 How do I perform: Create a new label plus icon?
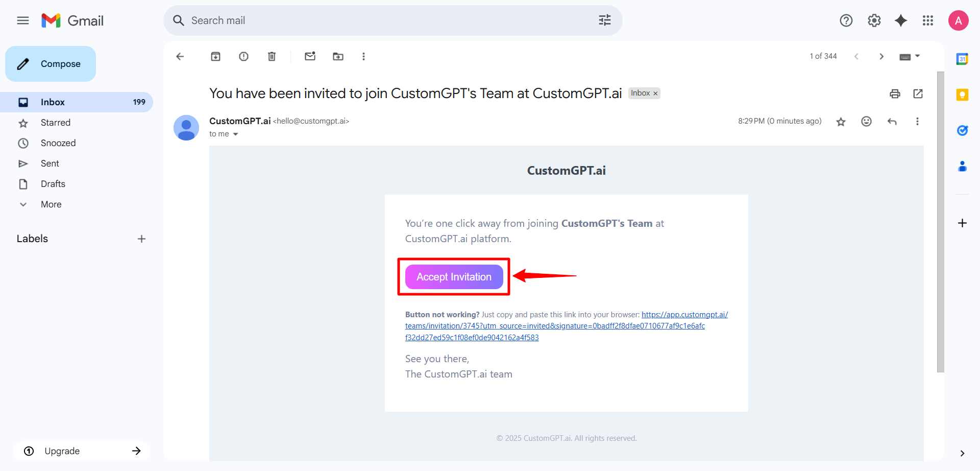(141, 239)
